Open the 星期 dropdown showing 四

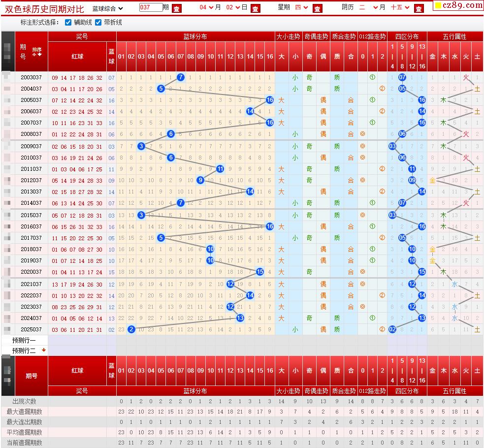click(301, 7)
